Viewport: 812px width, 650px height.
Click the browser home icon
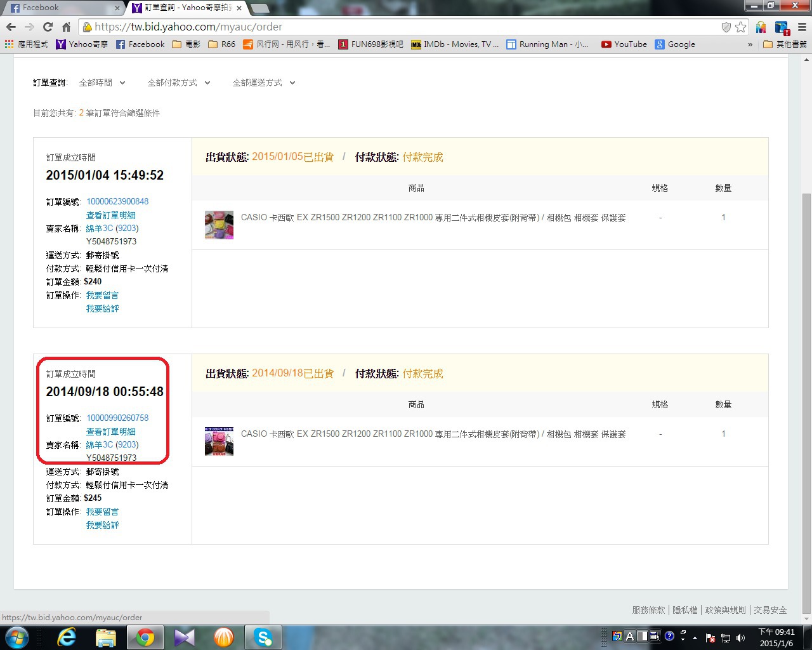click(66, 27)
